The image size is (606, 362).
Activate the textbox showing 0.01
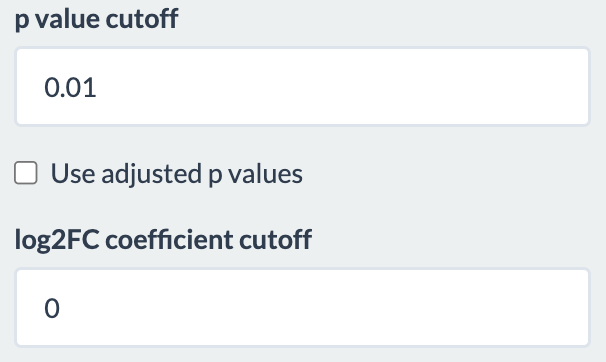pyautogui.click(x=302, y=87)
